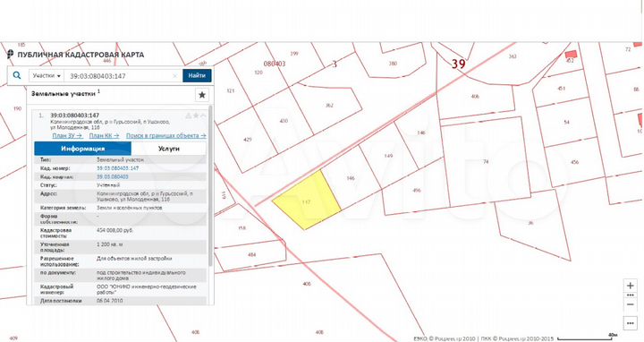644x342 pixels.
Task: Switch to the Услуги tab
Action: (x=168, y=149)
